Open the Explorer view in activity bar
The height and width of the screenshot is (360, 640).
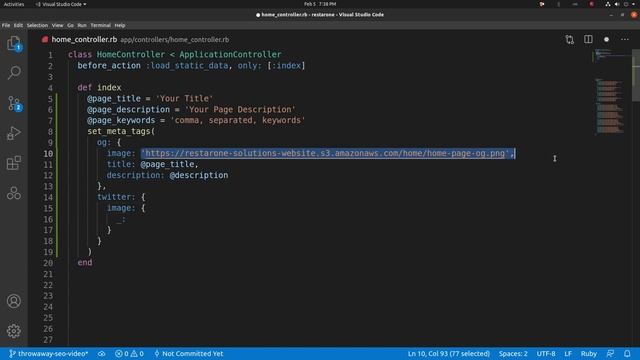14,44
